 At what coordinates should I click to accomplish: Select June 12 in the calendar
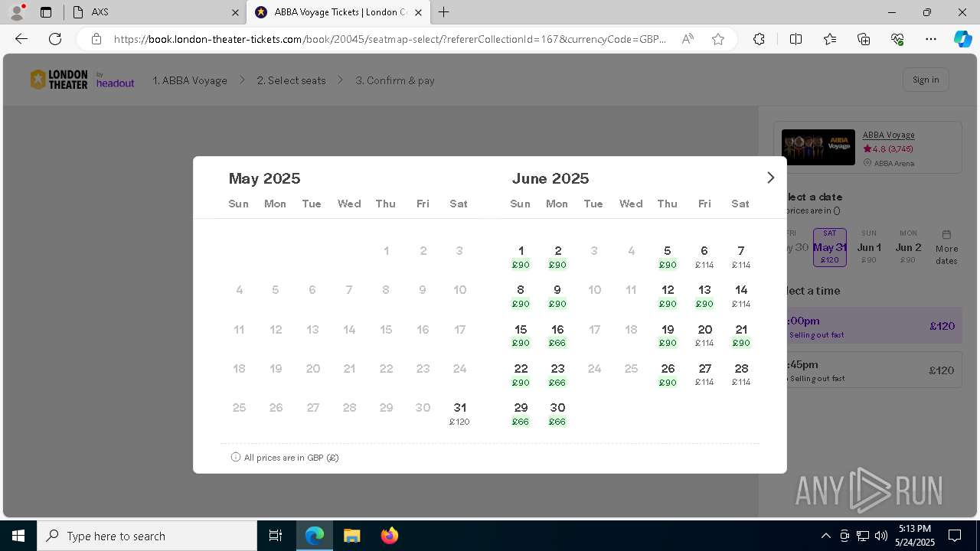point(668,296)
